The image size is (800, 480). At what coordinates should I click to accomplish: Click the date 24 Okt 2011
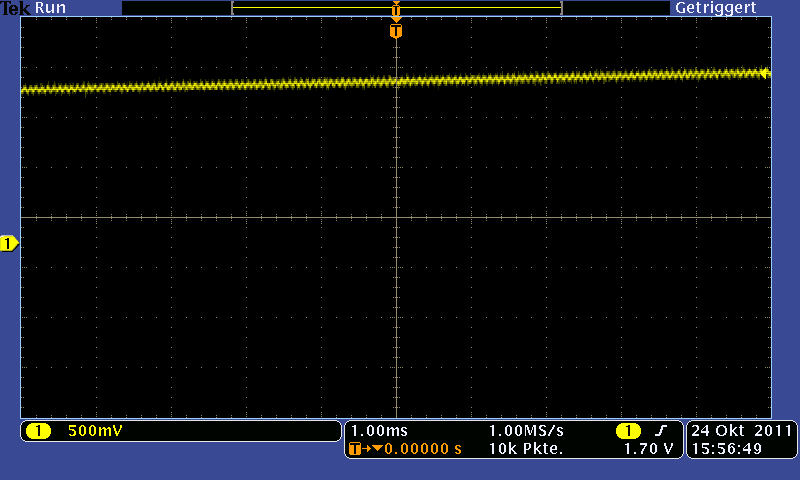[x=741, y=431]
